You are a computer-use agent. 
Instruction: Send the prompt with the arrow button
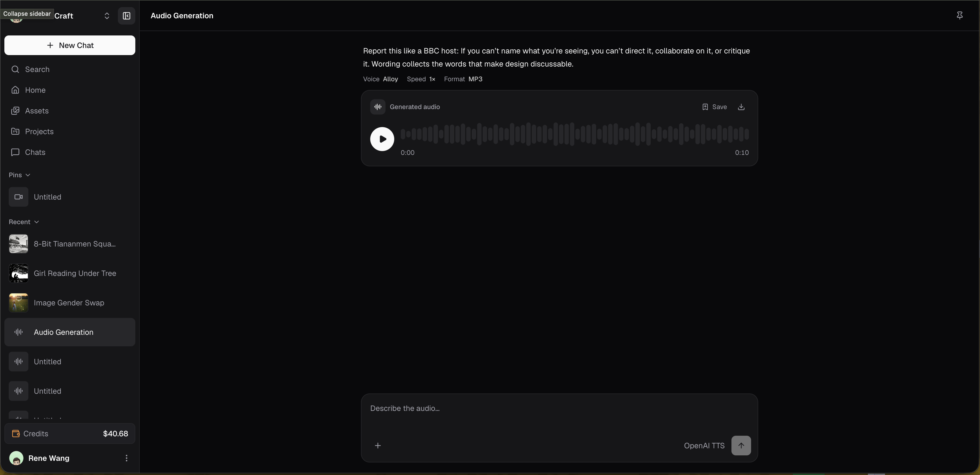[741, 445]
